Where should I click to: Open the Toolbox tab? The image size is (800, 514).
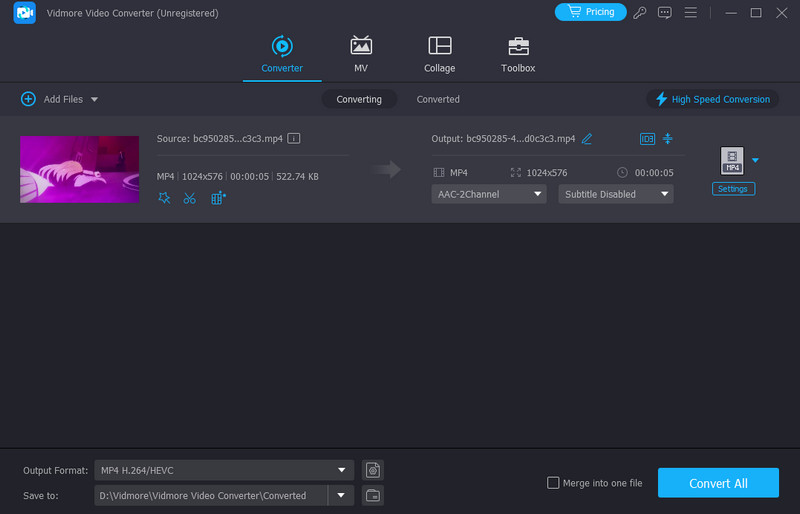coord(518,54)
